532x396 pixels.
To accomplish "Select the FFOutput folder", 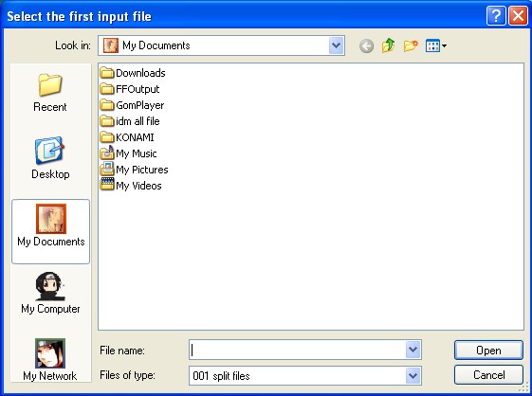I will (x=130, y=89).
